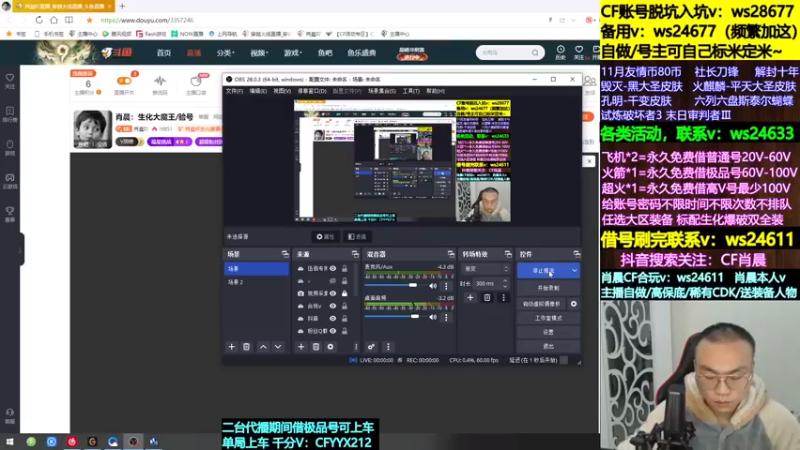The height and width of the screenshot is (450, 800).
Task: Pop out the 控件 dock panel icon
Action: click(x=577, y=254)
